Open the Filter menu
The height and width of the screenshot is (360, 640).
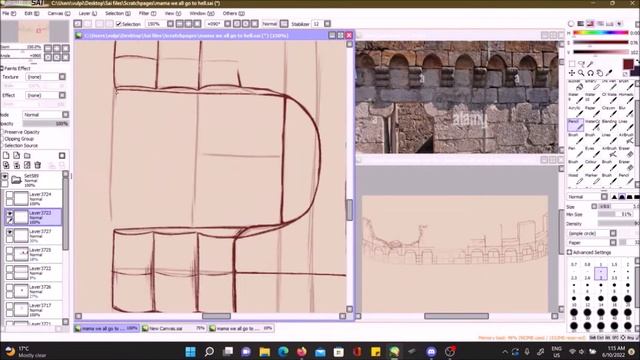(x=147, y=13)
